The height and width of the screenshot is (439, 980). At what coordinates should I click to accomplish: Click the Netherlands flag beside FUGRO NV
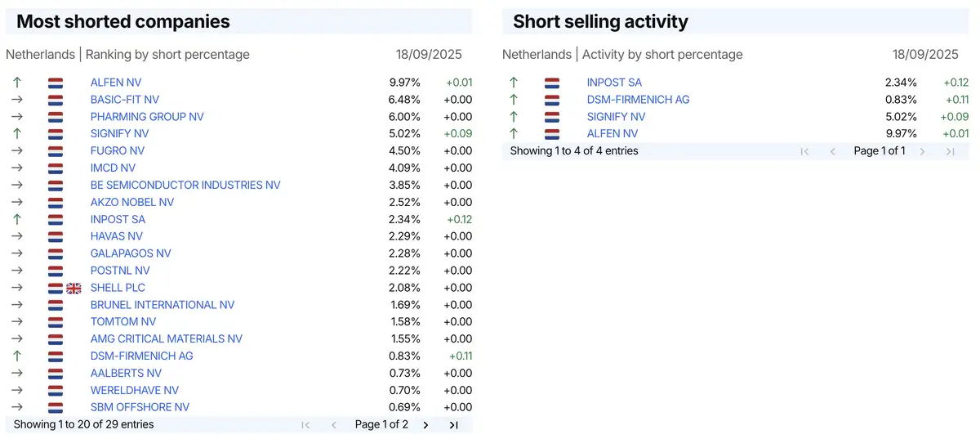pos(56,151)
